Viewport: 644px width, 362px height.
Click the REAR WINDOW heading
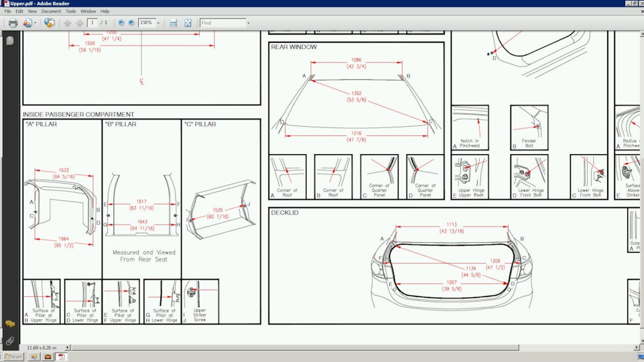294,47
